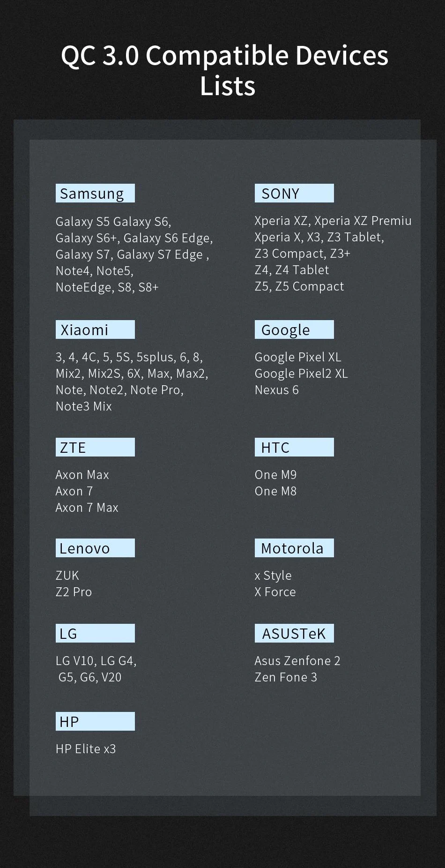Click the Axon 7 Max entry
The height and width of the screenshot is (868, 445).
(87, 508)
